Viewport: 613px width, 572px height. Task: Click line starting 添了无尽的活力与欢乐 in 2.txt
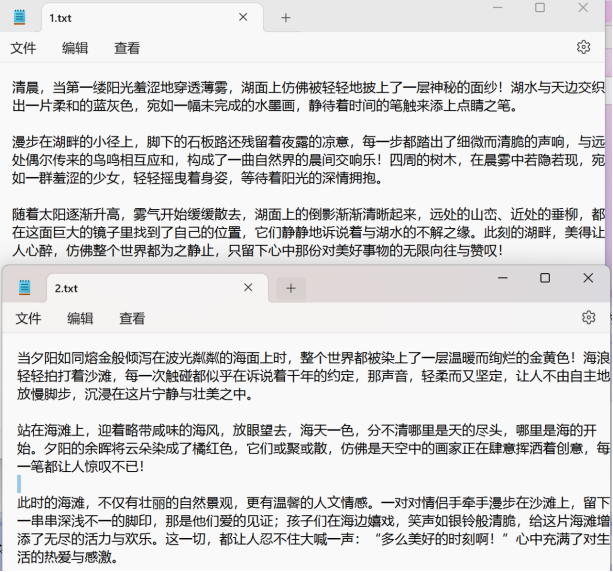[314, 539]
